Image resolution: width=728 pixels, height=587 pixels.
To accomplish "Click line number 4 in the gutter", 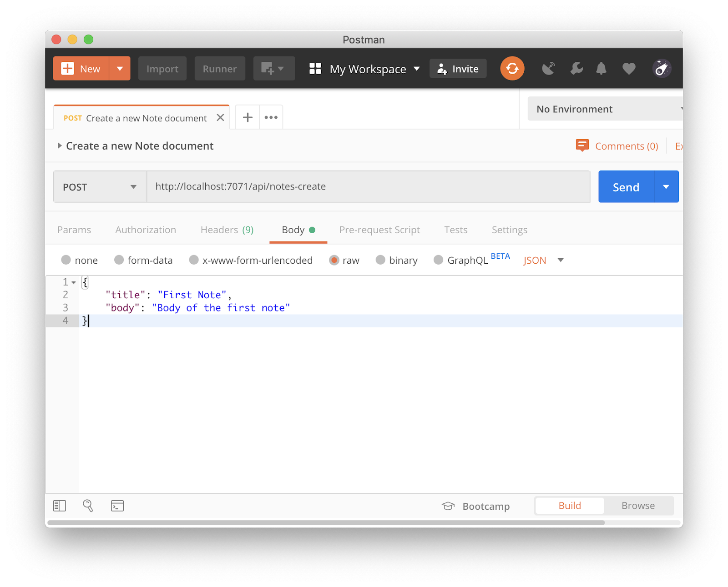I will coord(66,321).
